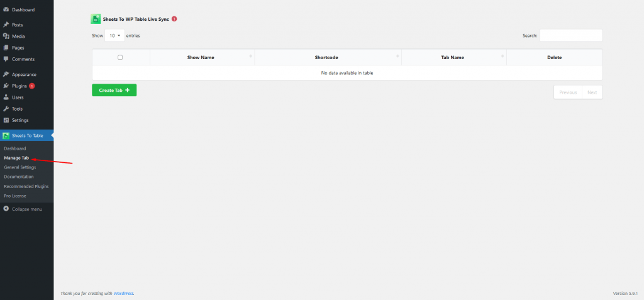Viewport: 644px width, 300px height.
Task: Open the WordPress link in footer
Action: tap(123, 294)
